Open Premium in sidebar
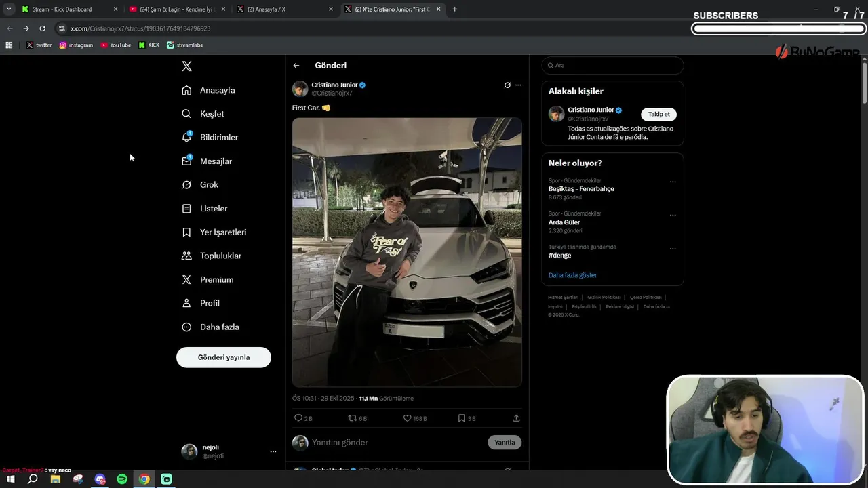This screenshot has height=488, width=868. click(x=208, y=279)
